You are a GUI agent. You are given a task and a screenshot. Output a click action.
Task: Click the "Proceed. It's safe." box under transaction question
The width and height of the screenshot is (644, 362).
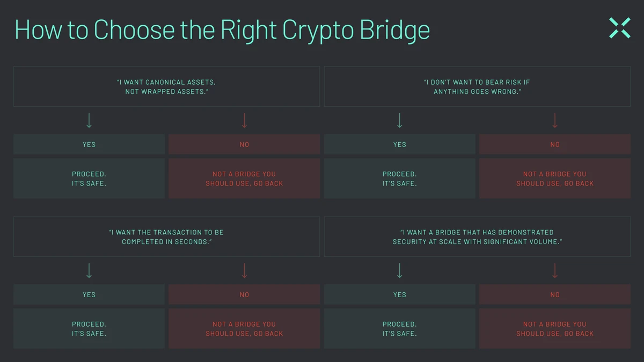point(89,329)
